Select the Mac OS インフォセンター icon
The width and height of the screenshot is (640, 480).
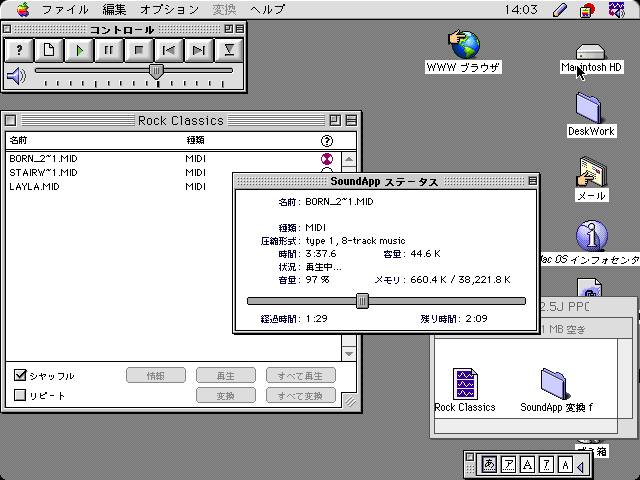click(x=591, y=236)
